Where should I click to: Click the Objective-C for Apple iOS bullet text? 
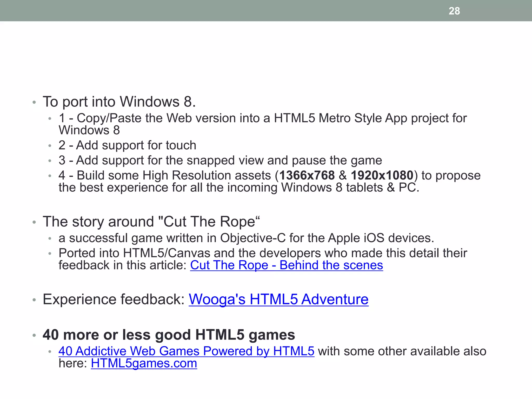246,238
